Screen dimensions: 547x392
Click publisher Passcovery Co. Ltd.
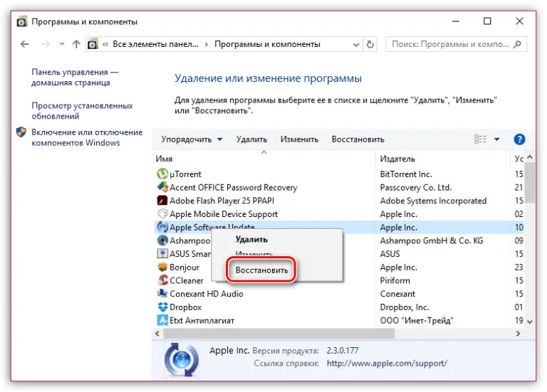pos(415,187)
